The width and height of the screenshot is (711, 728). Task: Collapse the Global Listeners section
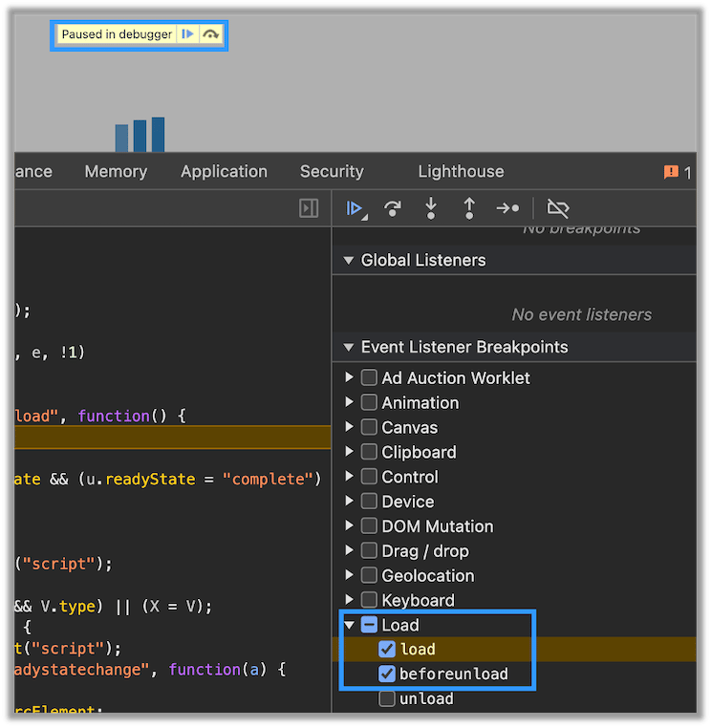click(348, 261)
